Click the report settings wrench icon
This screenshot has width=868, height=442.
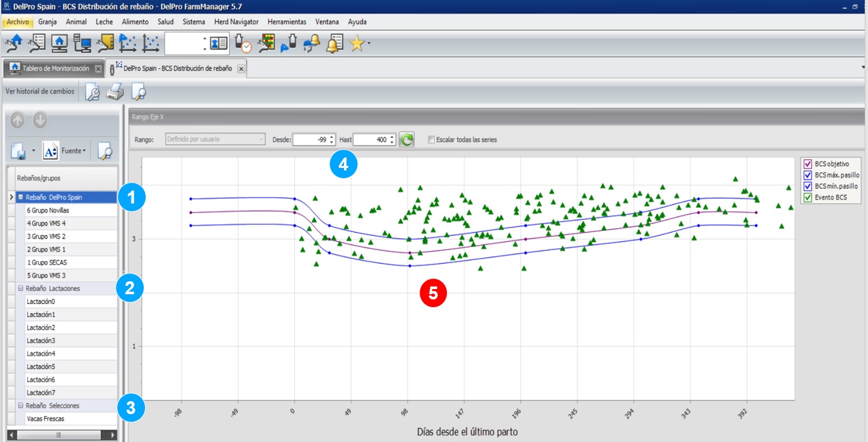93,93
